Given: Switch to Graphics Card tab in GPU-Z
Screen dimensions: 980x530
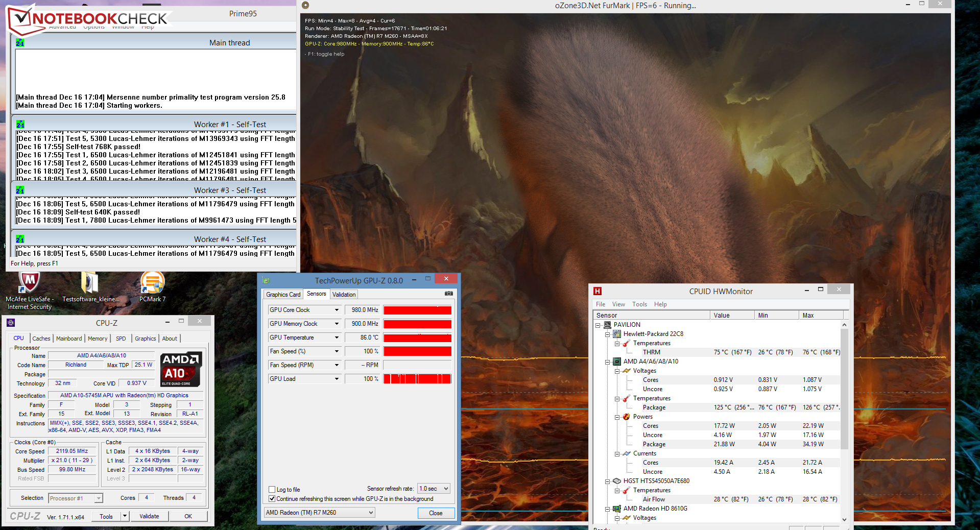Looking at the screenshot, I should 283,295.
